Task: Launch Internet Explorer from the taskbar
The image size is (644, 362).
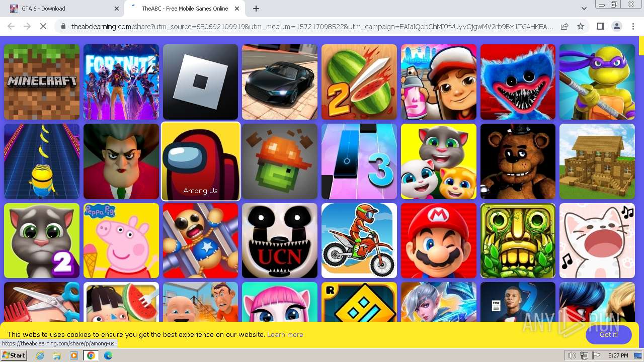Action: coord(40,355)
